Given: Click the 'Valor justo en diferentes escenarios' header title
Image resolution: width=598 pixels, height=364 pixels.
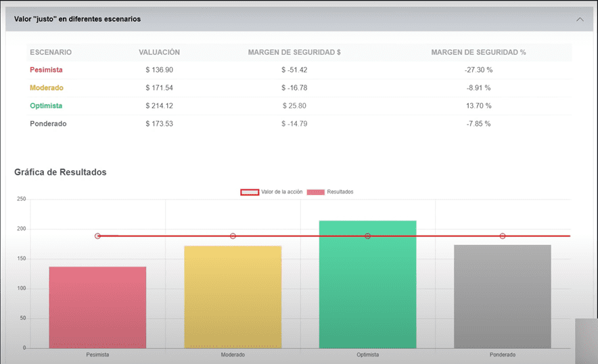Looking at the screenshot, I should (77, 20).
